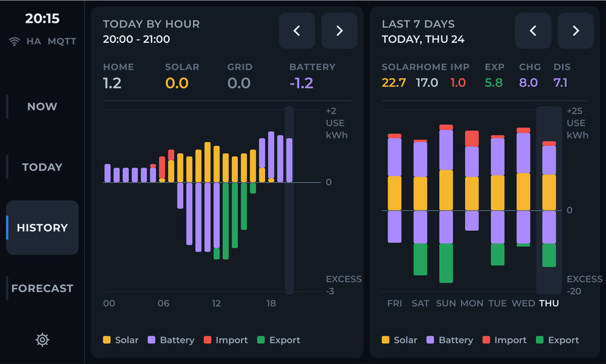The image size is (606, 364).
Task: Click the Import legend swatch in 7-day chart
Action: pos(486,339)
